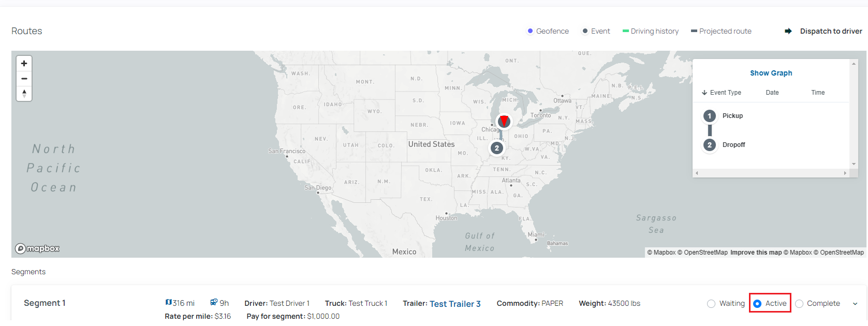This screenshot has height=326, width=868.
Task: Click the Dispatch to driver arrow icon
Action: 788,31
